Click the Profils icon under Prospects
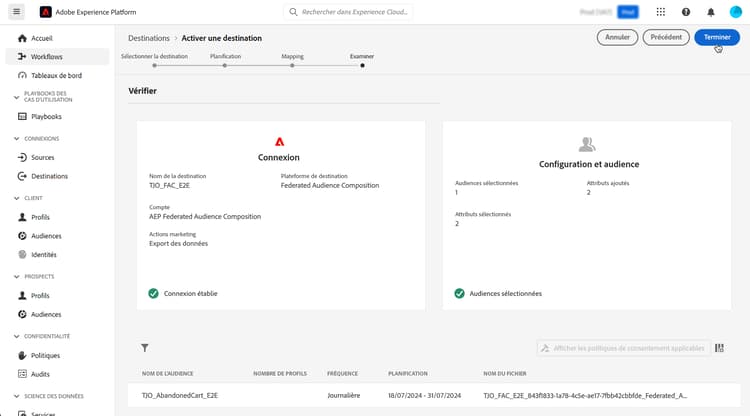 click(22, 296)
